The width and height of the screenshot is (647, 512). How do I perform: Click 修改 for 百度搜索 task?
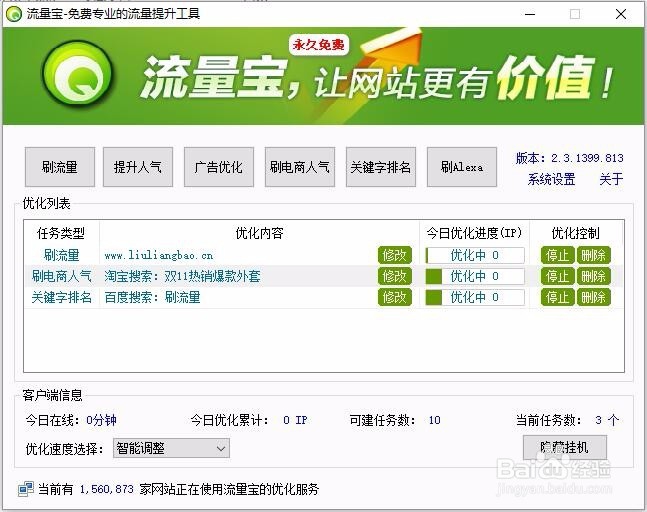click(395, 297)
